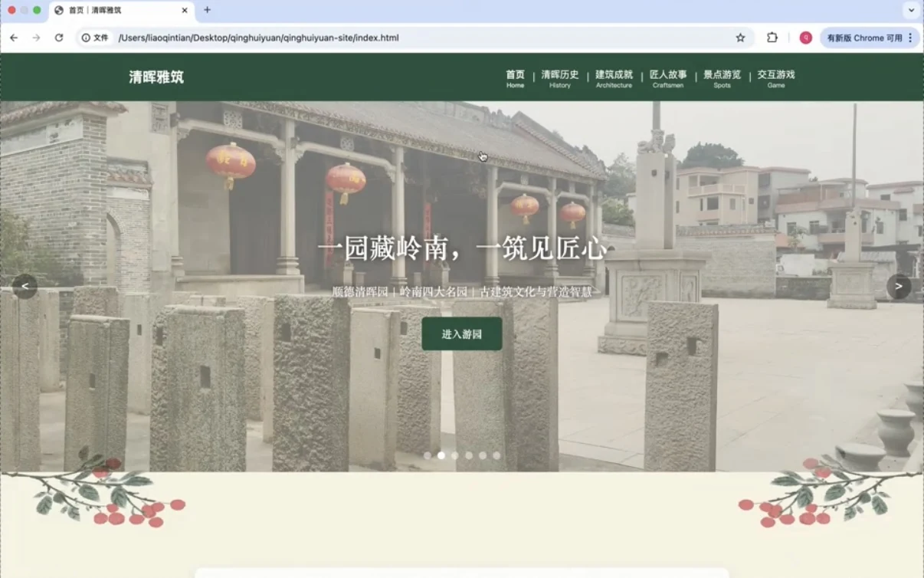Select the fifth carousel dot
Viewport: 924px width, 578px height.
(483, 455)
